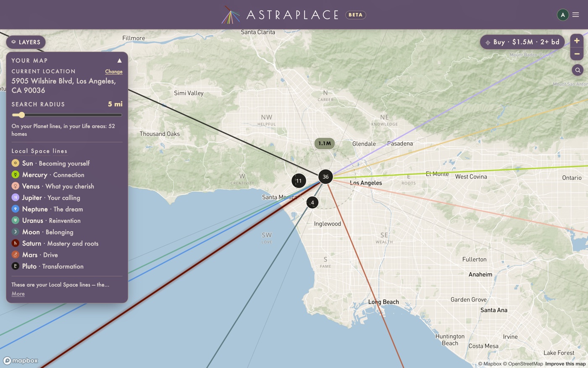Open the account avatar A

coord(563,15)
